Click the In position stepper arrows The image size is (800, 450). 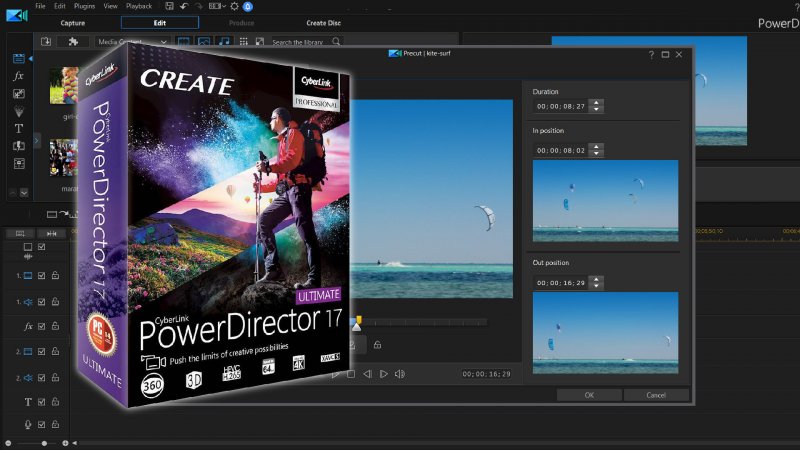click(x=597, y=149)
